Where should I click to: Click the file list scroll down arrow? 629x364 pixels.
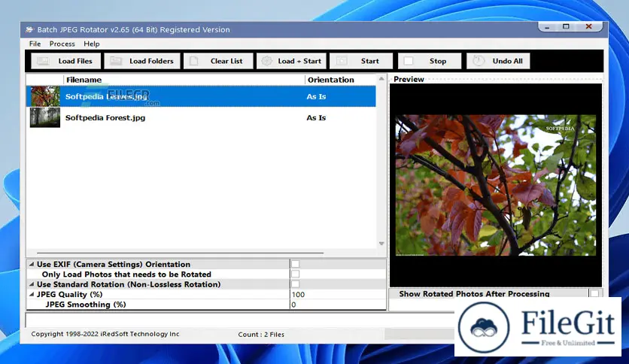click(x=381, y=244)
